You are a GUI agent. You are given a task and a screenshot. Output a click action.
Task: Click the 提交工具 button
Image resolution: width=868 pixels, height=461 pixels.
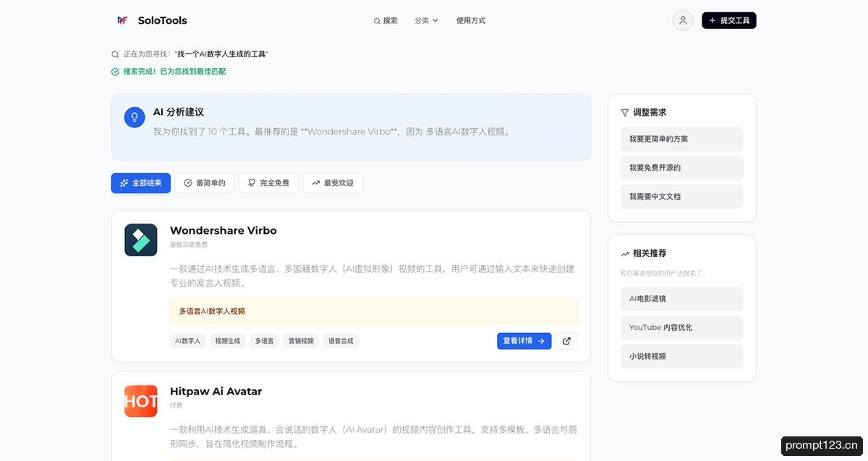point(729,20)
